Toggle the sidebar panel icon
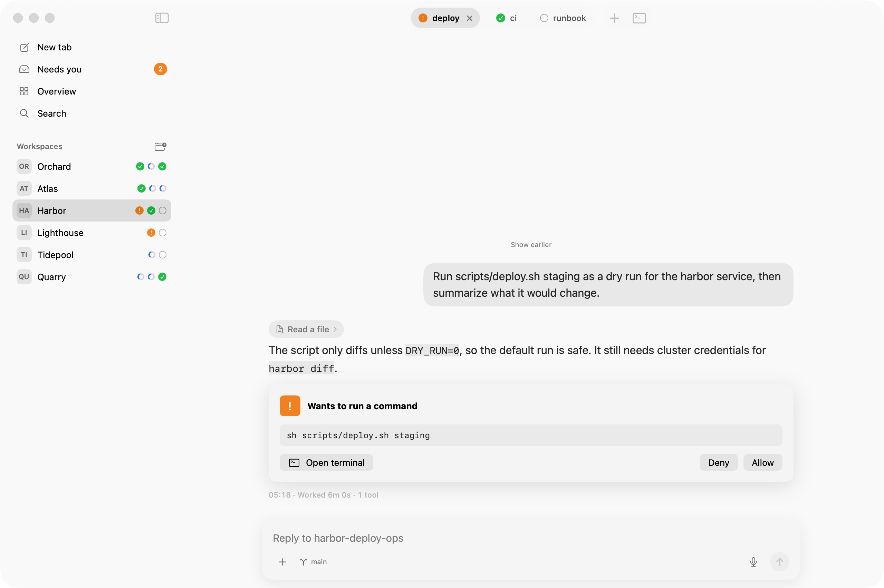 point(162,18)
